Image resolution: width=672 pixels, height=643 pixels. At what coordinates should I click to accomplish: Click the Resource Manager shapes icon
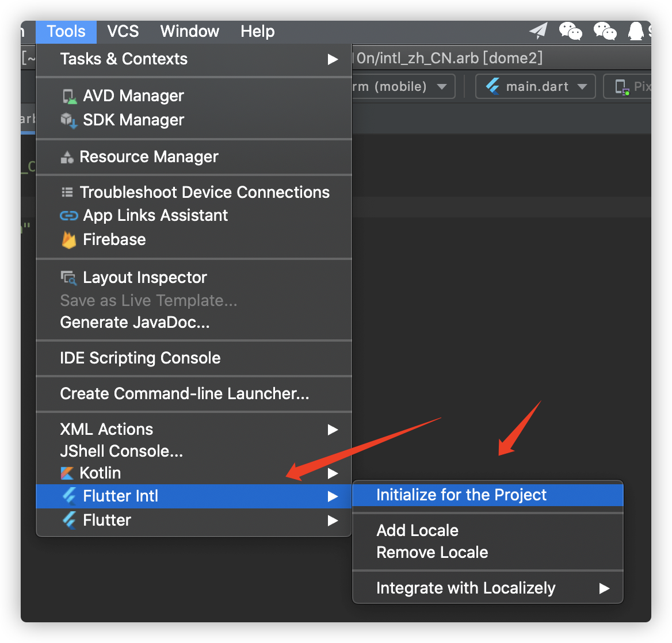pos(67,157)
